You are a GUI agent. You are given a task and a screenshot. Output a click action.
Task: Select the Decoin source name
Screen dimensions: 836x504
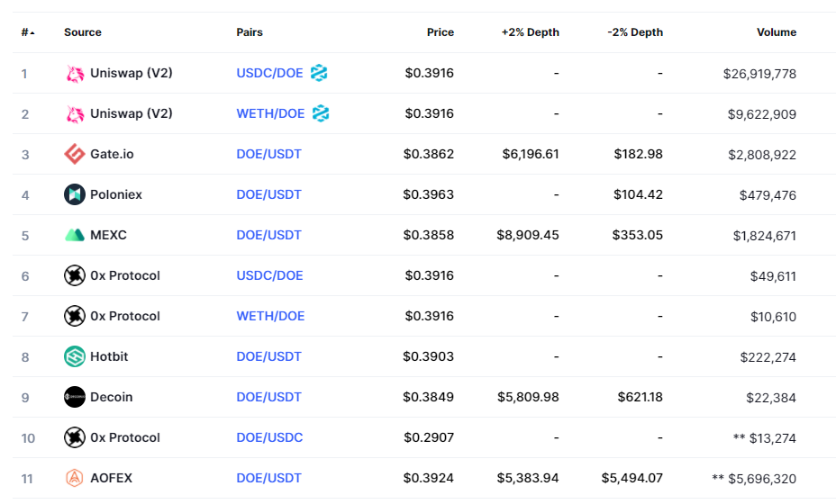coord(112,397)
